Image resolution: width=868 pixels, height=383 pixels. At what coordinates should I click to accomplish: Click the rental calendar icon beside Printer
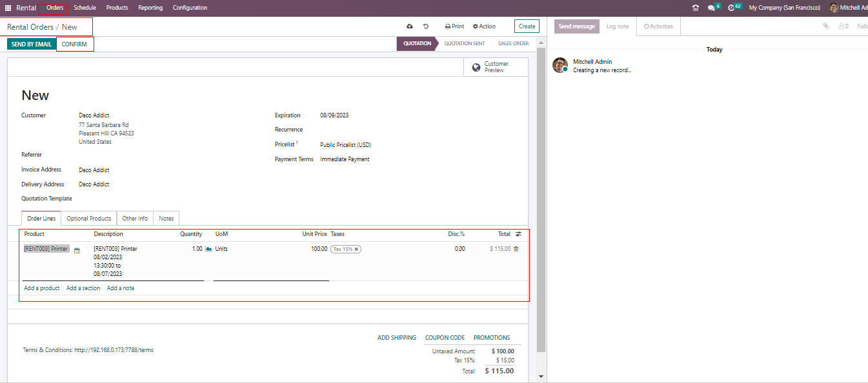[77, 250]
